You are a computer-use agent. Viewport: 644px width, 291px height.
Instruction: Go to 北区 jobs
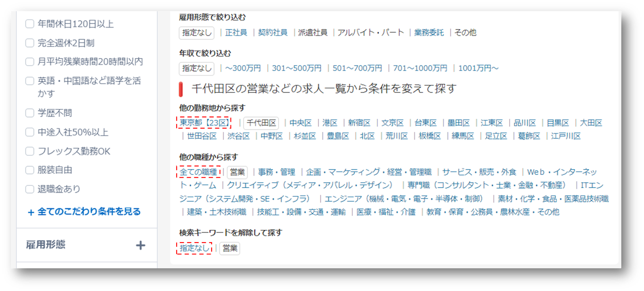pos(367,136)
